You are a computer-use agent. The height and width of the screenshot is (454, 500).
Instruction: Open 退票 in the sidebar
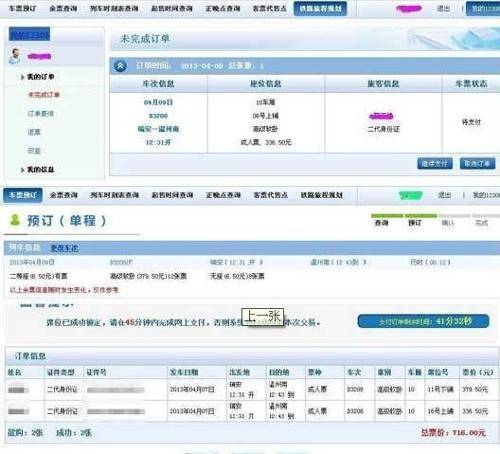(34, 132)
